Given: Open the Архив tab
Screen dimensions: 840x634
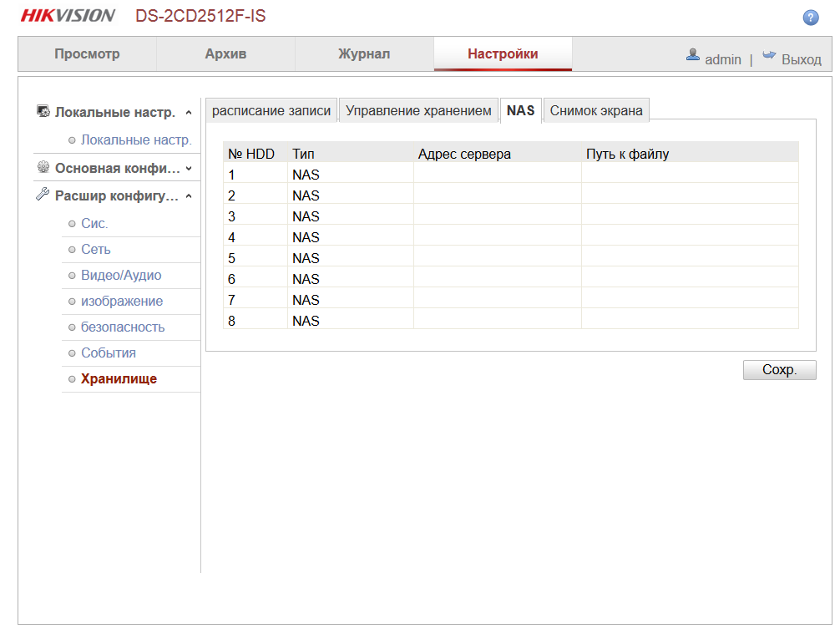Looking at the screenshot, I should pyautogui.click(x=225, y=53).
